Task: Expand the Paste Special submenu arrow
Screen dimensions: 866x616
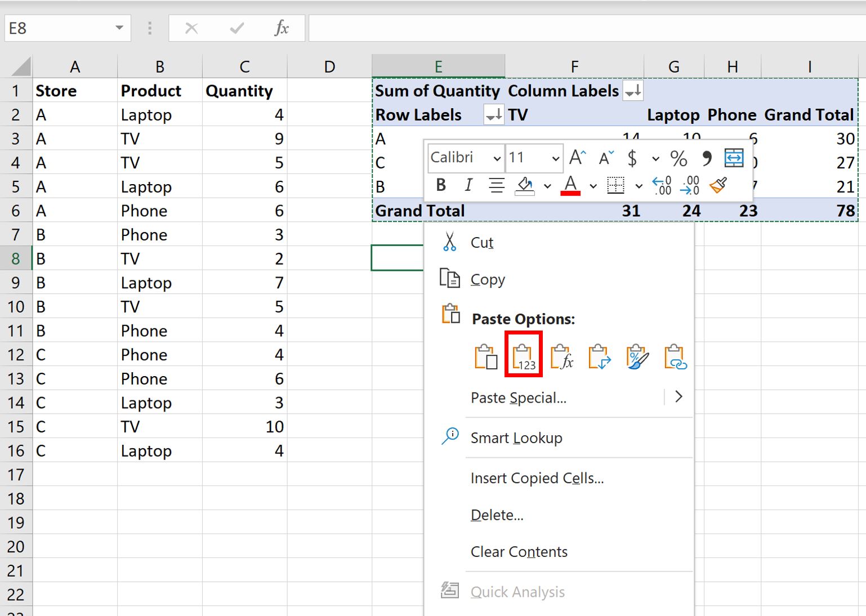Action: pos(678,397)
